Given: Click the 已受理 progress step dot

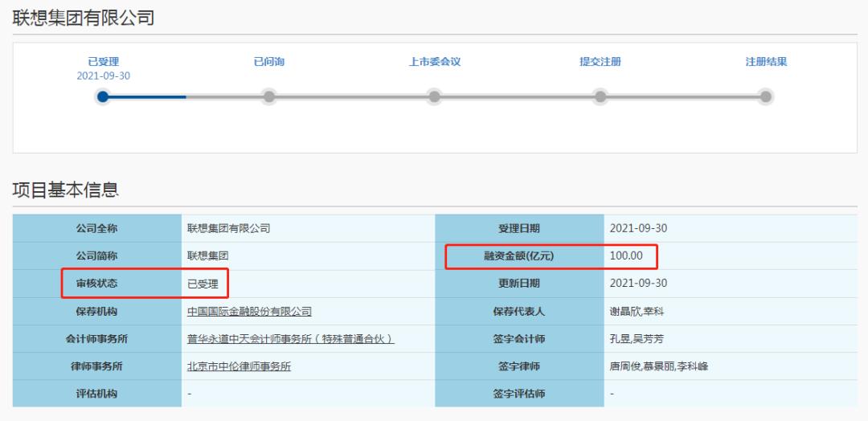Looking at the screenshot, I should tap(103, 96).
